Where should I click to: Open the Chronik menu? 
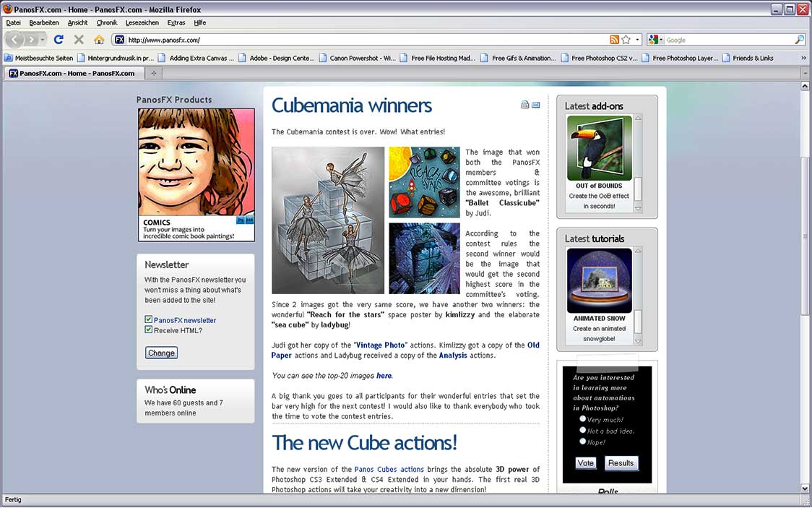coord(107,23)
